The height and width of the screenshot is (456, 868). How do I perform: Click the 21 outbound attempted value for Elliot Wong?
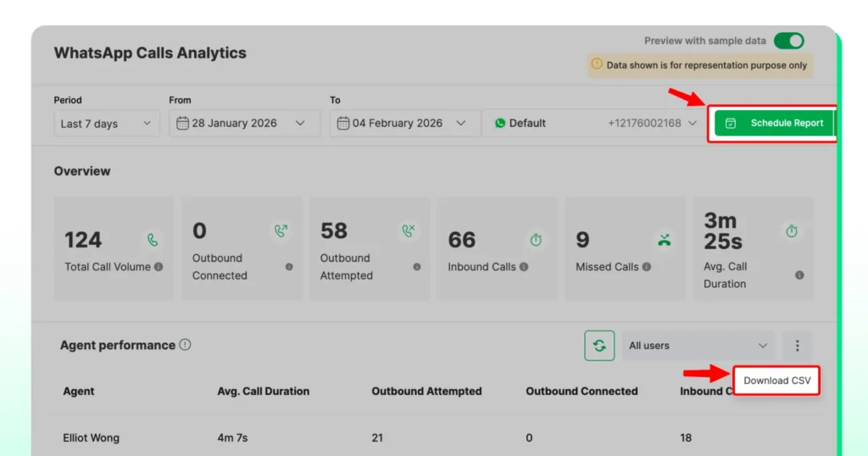click(377, 437)
